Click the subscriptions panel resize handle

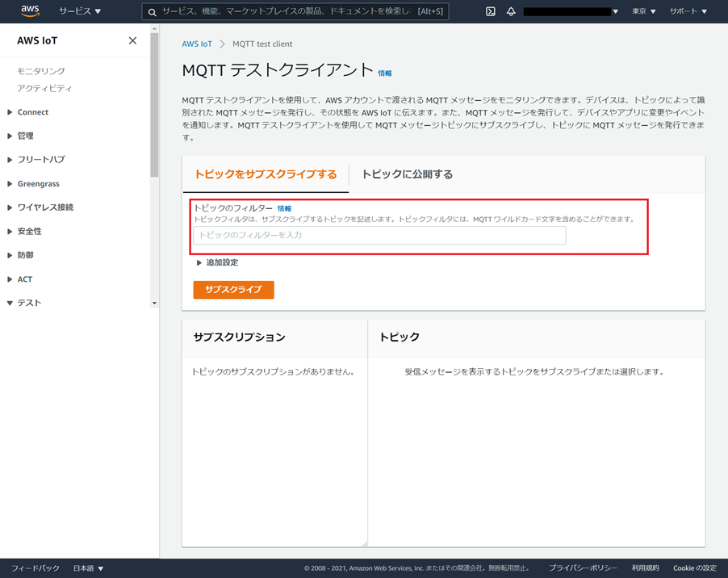365,544
